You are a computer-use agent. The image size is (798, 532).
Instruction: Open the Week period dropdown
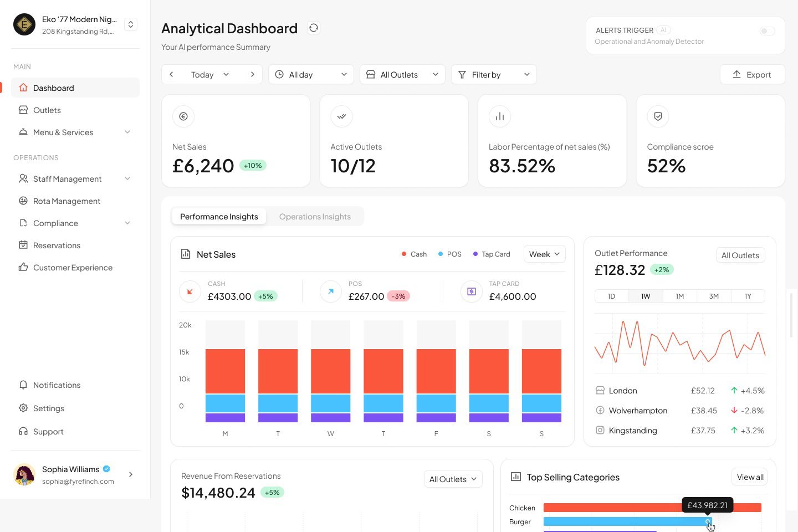(x=545, y=254)
